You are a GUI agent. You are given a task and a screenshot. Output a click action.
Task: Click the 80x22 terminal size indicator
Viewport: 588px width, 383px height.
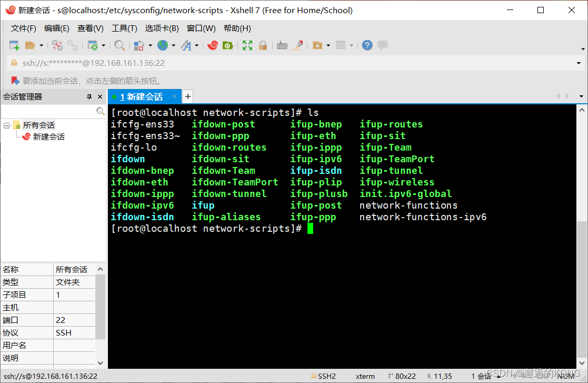[x=402, y=376]
